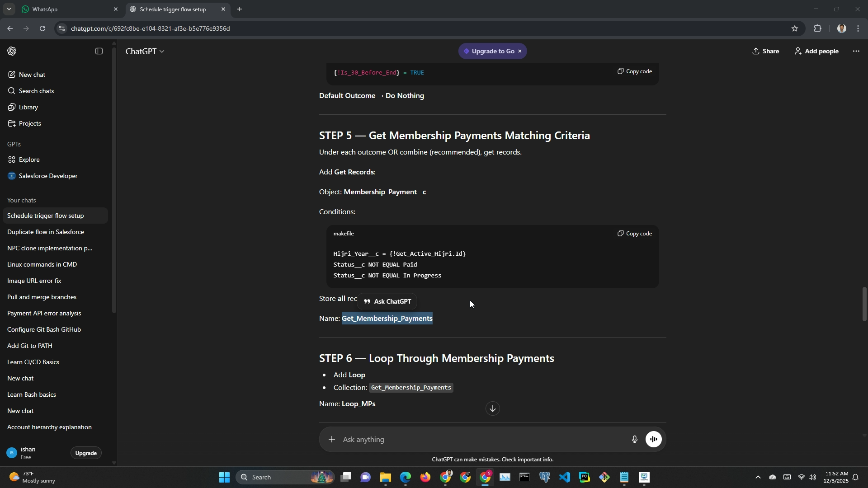This screenshot has height=488, width=868.
Task: Click the plus attach icon in composer
Action: tap(332, 439)
